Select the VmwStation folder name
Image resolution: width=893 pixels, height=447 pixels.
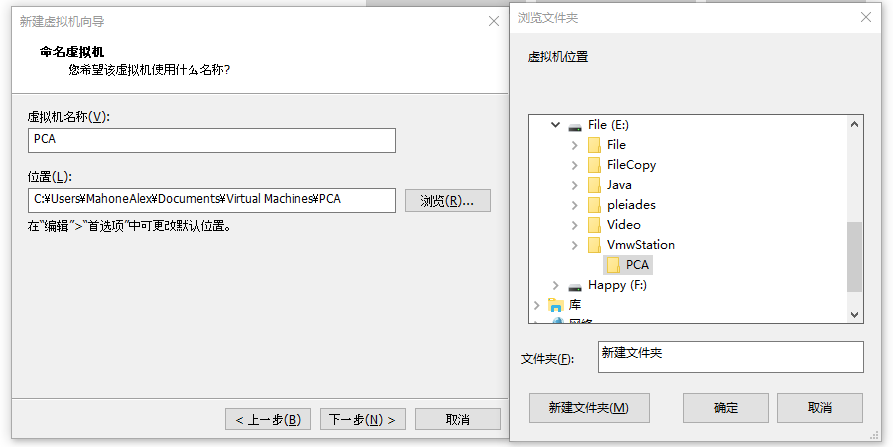(641, 244)
